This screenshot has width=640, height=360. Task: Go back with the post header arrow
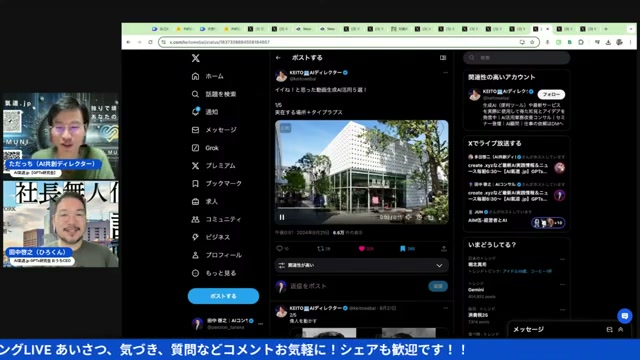pyautogui.click(x=278, y=58)
